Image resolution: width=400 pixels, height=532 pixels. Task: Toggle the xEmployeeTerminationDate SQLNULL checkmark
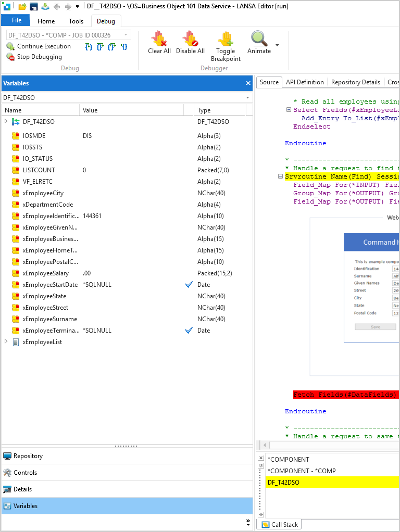(189, 331)
